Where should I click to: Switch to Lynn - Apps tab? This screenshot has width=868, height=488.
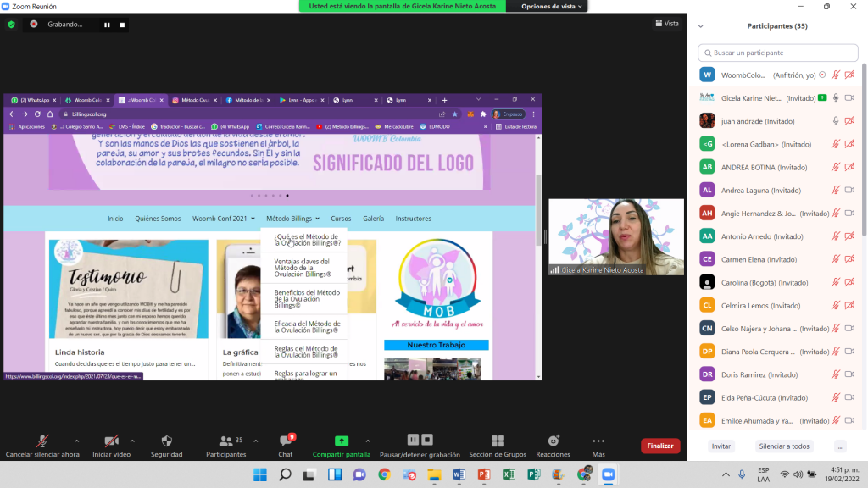click(301, 100)
